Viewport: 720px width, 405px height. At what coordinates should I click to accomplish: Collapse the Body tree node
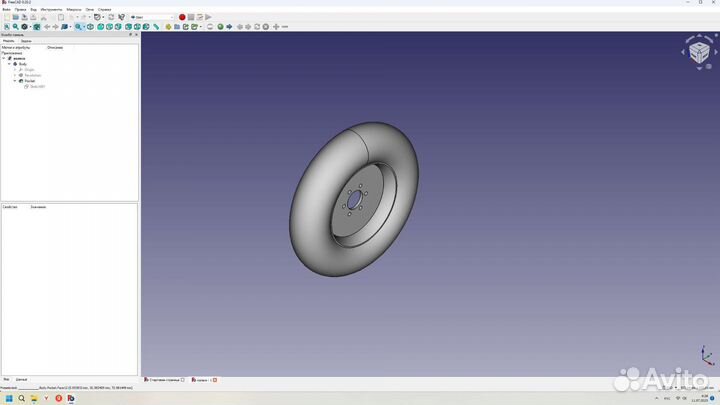[9, 63]
